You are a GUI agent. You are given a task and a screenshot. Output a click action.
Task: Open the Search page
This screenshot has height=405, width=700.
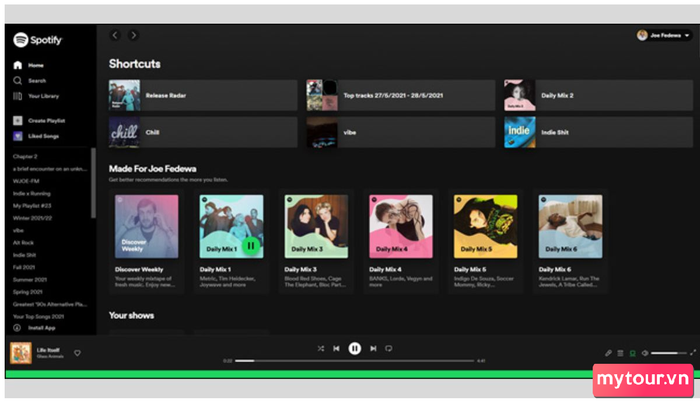pos(29,81)
